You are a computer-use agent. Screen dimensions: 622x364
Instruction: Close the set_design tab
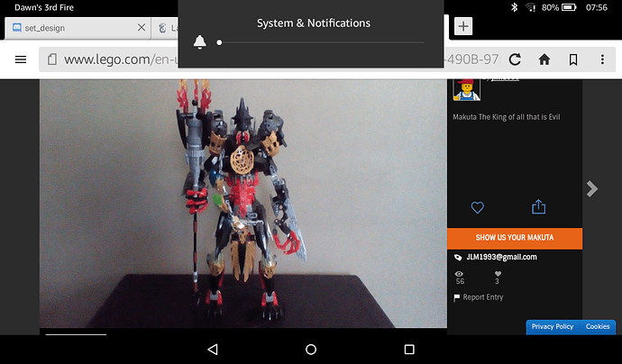point(142,27)
